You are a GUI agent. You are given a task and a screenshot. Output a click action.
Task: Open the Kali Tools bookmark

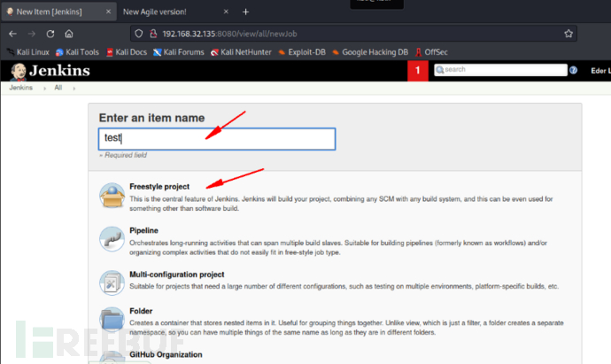pos(77,52)
